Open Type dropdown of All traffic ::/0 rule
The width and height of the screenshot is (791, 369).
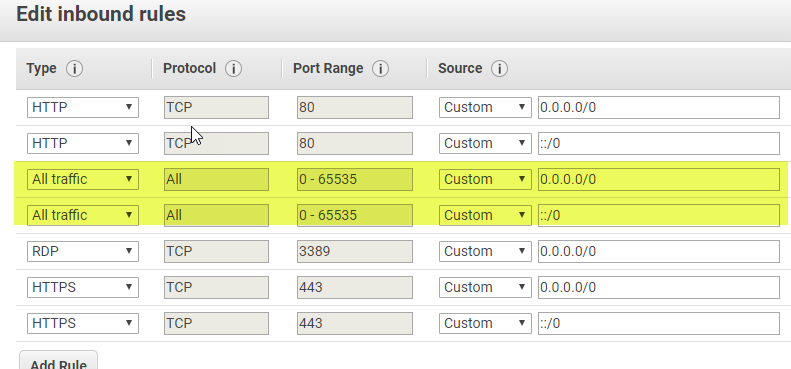[x=83, y=215]
